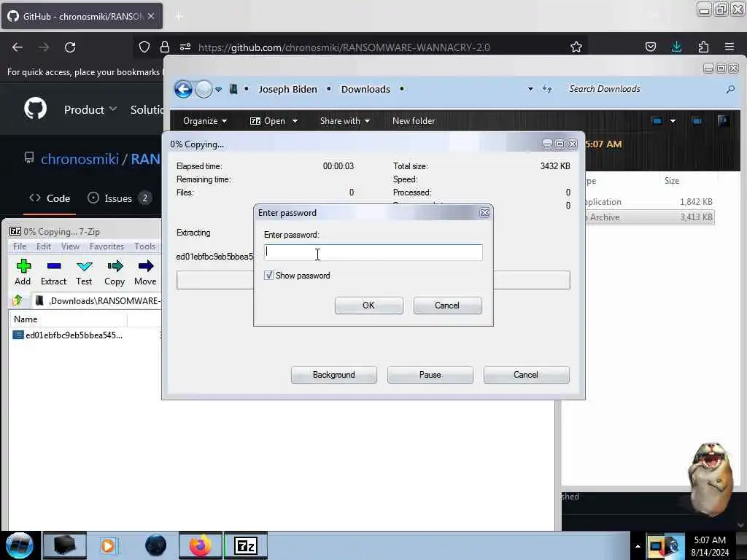Click Firefox back arrow

click(18, 47)
